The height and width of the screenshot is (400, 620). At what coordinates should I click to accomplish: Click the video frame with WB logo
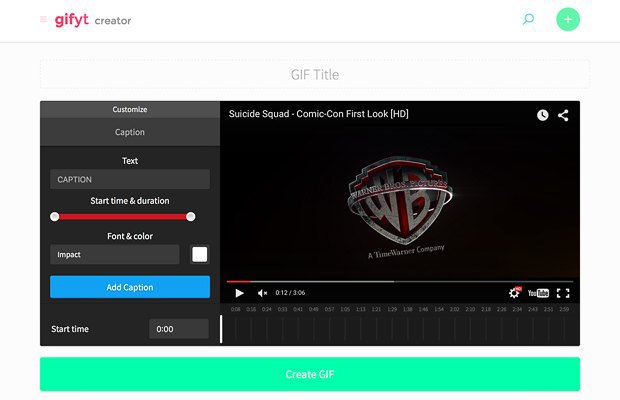click(400, 202)
